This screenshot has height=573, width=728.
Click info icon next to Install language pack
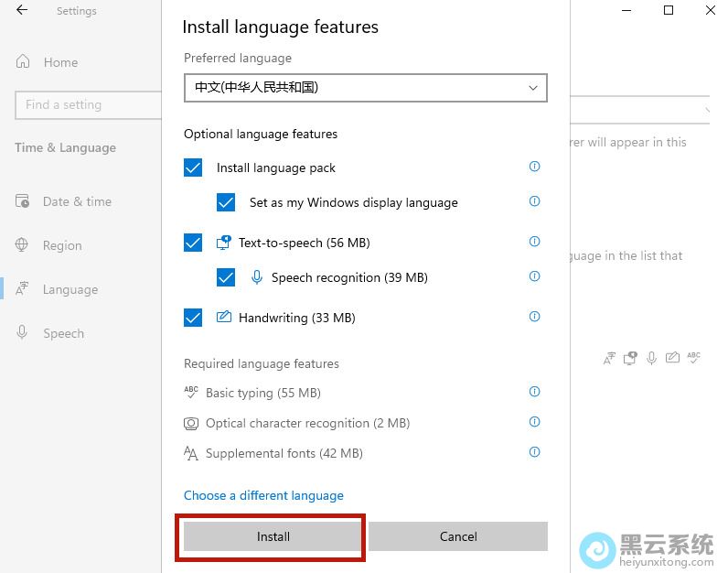tap(535, 167)
